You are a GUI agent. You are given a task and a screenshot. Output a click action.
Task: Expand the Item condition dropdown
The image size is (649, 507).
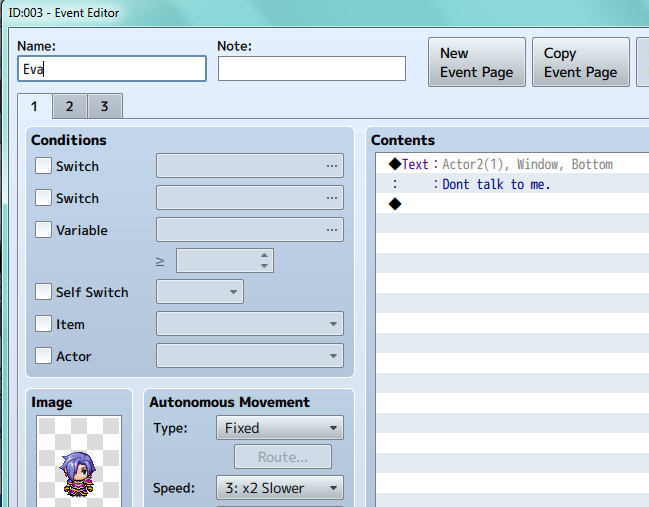250,324
